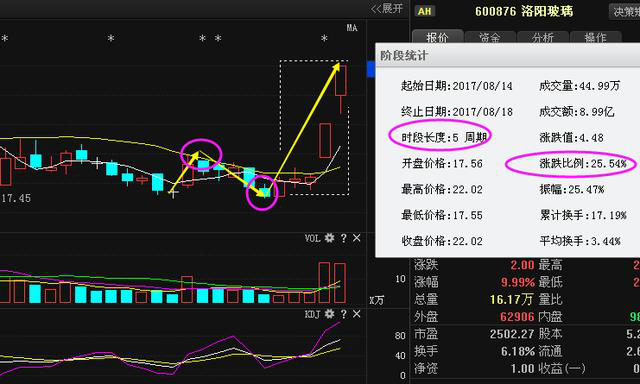Click the tallest red volume bar

(x=324, y=282)
